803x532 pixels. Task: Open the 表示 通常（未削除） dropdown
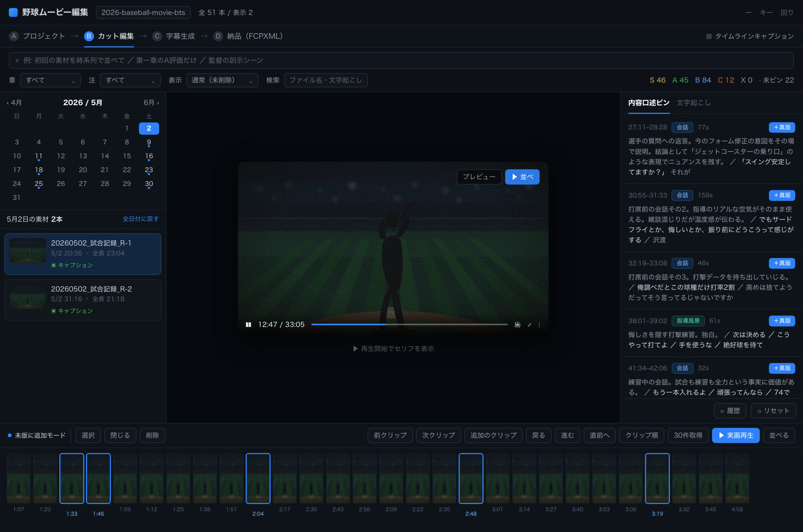222,80
